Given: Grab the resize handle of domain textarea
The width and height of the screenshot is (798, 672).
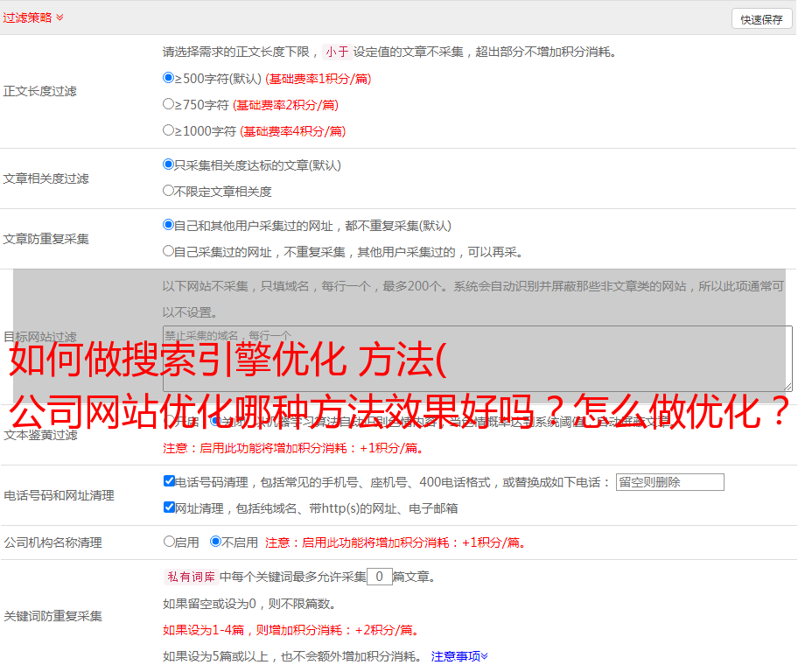Looking at the screenshot, I should pyautogui.click(x=787, y=386).
